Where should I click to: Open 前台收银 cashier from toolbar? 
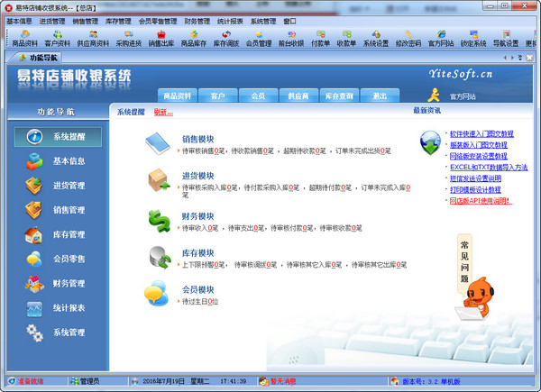(290, 38)
